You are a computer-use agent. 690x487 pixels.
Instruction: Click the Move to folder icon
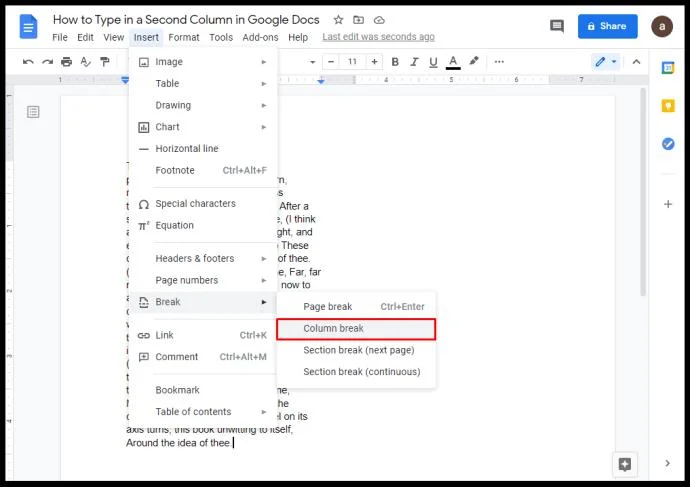coord(359,20)
